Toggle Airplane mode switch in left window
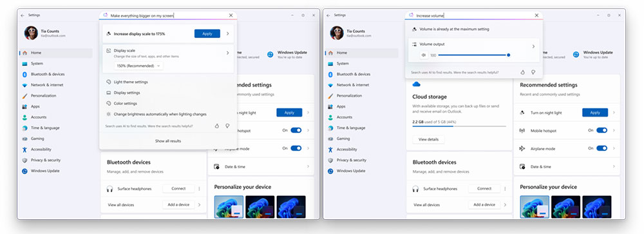 point(296,148)
